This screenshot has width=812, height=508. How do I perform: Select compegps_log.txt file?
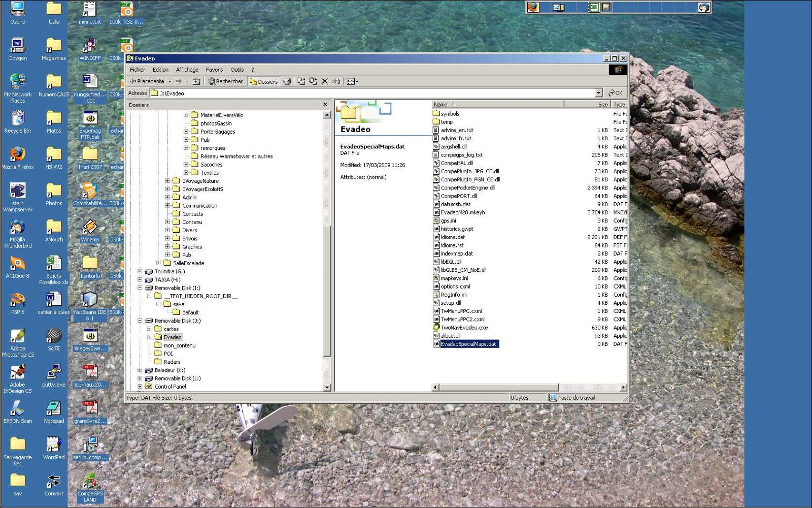[461, 155]
